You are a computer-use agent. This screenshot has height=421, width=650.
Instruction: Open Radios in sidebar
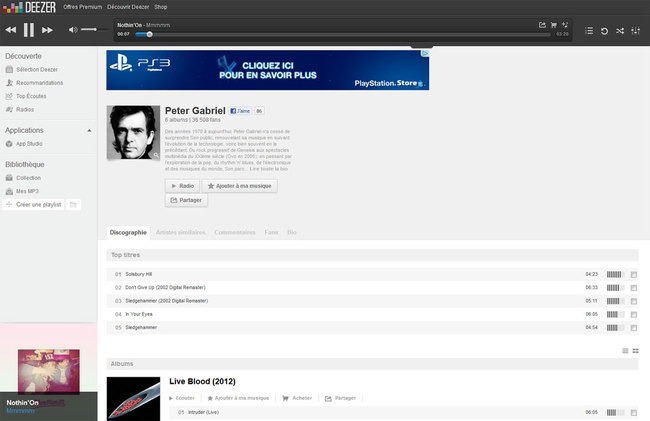tap(25, 109)
